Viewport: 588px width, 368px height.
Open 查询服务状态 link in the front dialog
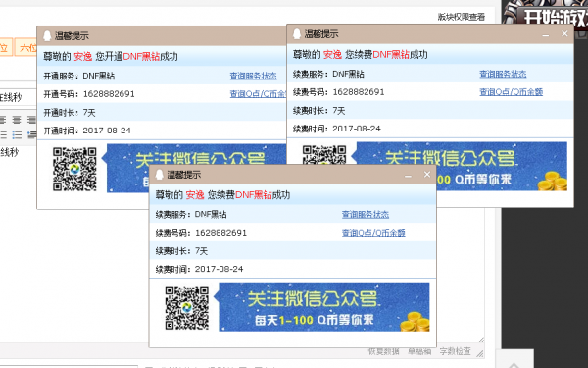click(x=366, y=214)
